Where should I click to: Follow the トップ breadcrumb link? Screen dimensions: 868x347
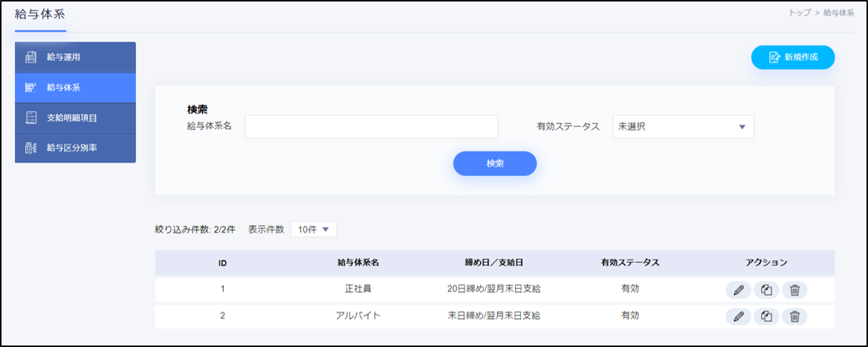click(x=799, y=13)
